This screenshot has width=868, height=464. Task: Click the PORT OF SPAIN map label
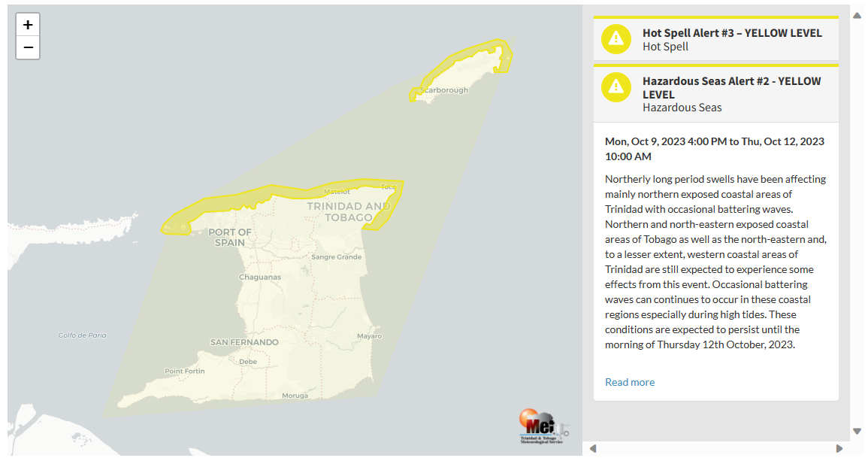(230, 238)
